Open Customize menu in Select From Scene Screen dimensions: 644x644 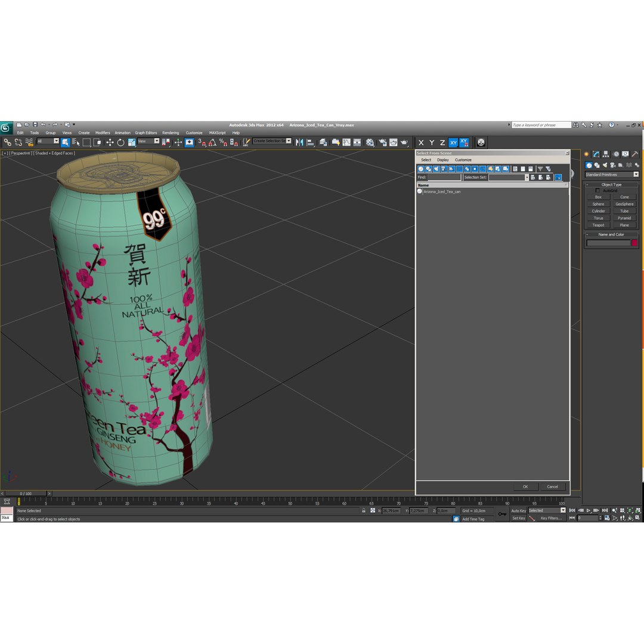[463, 160]
